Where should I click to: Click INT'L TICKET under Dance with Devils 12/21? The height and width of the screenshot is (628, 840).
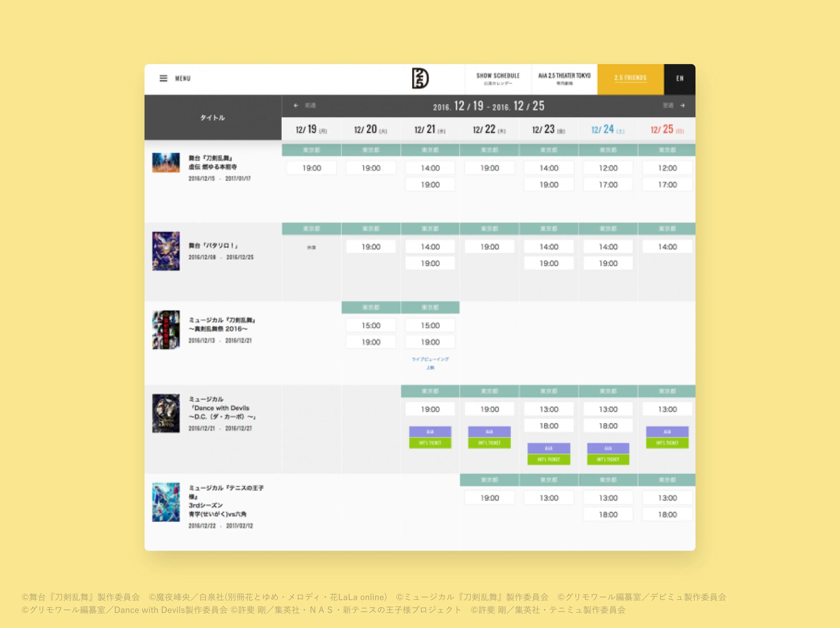[430, 443]
